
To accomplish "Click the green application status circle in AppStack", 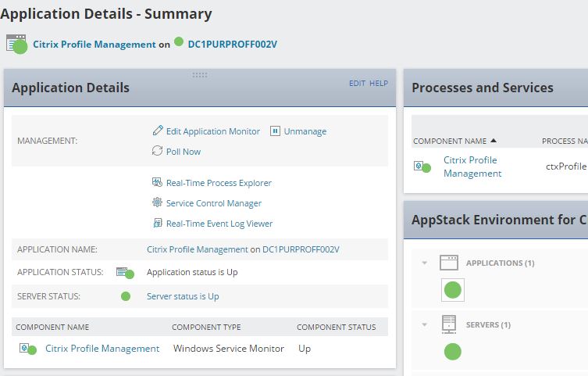I will click(452, 290).
